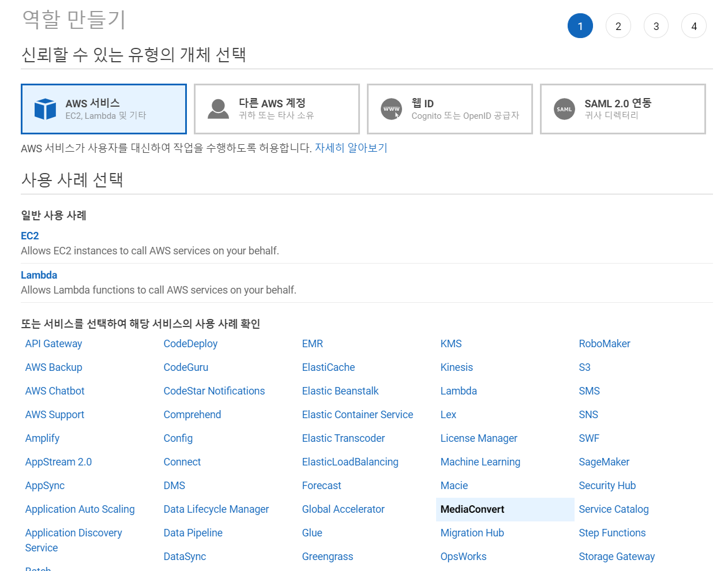Choose the Lambda common use case
The width and height of the screenshot is (728, 571).
[39, 275]
